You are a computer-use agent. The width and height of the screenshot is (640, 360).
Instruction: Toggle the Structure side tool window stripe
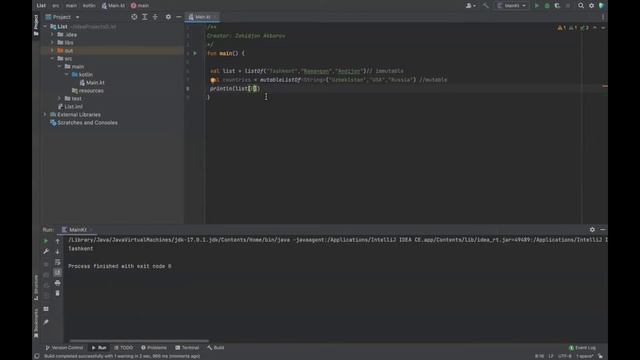pos(36,287)
